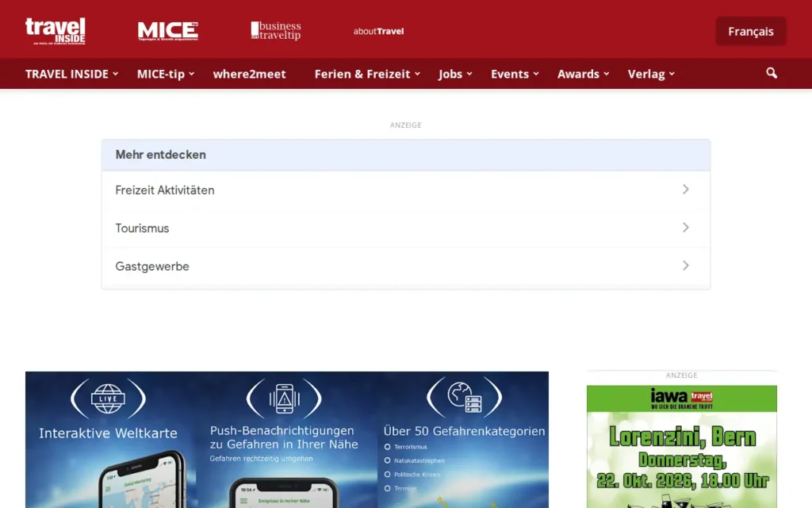This screenshot has height=508, width=812.
Task: Open the Tourismus link
Action: tap(406, 228)
